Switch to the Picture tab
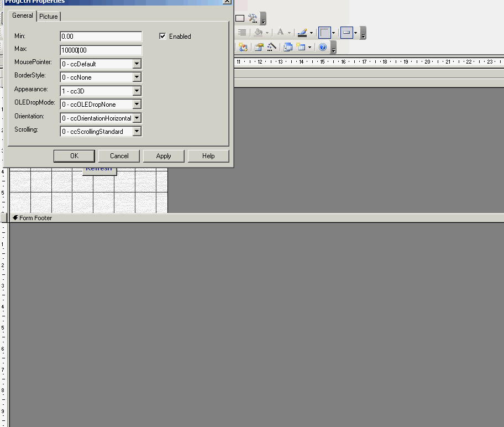This screenshot has height=427, width=504. point(49,17)
